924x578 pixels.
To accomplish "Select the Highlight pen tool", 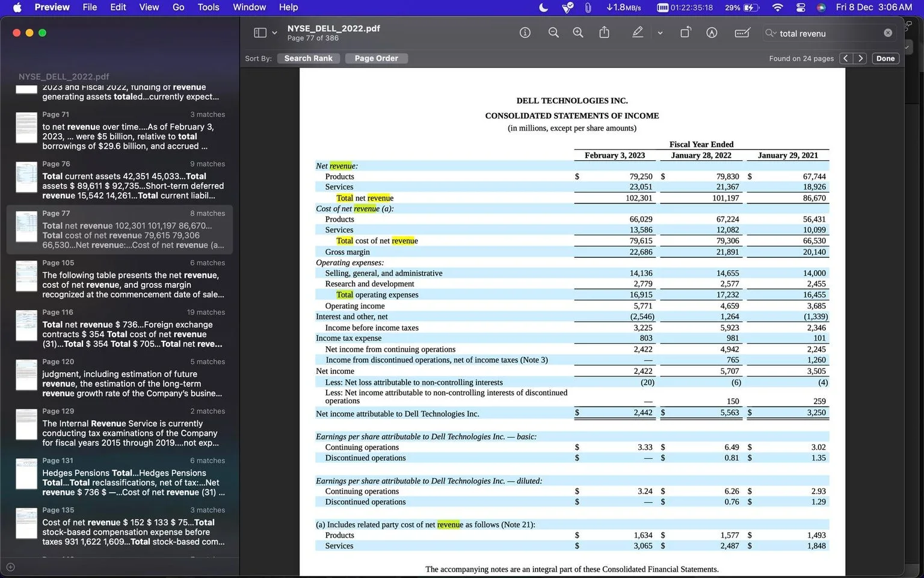I will pos(638,33).
